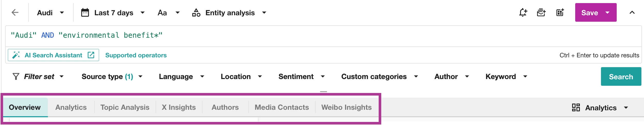Click the filter funnel icon

point(16,76)
